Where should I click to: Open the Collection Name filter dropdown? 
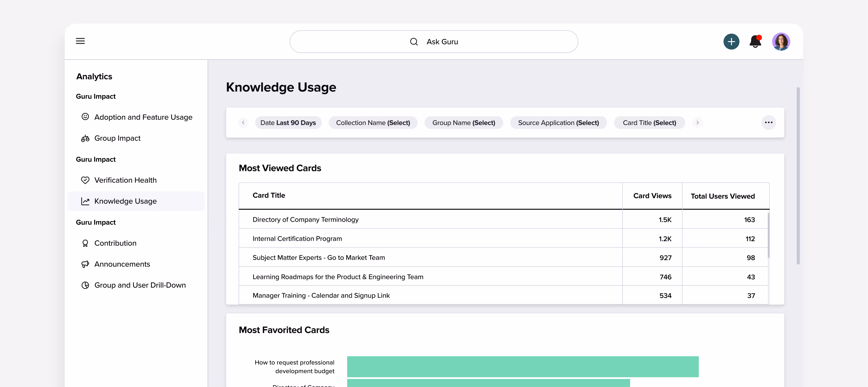[x=373, y=123]
